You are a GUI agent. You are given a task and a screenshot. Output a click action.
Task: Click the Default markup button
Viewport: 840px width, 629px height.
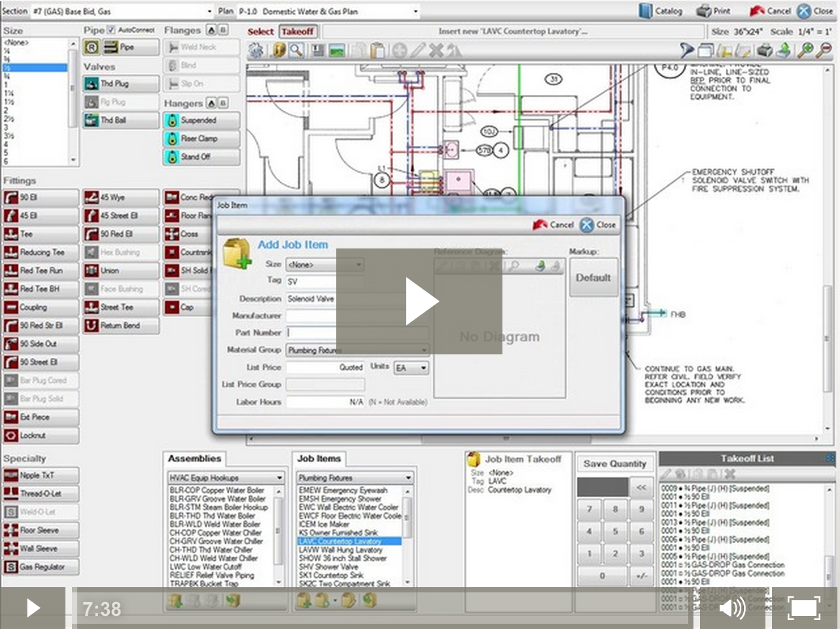pyautogui.click(x=593, y=278)
